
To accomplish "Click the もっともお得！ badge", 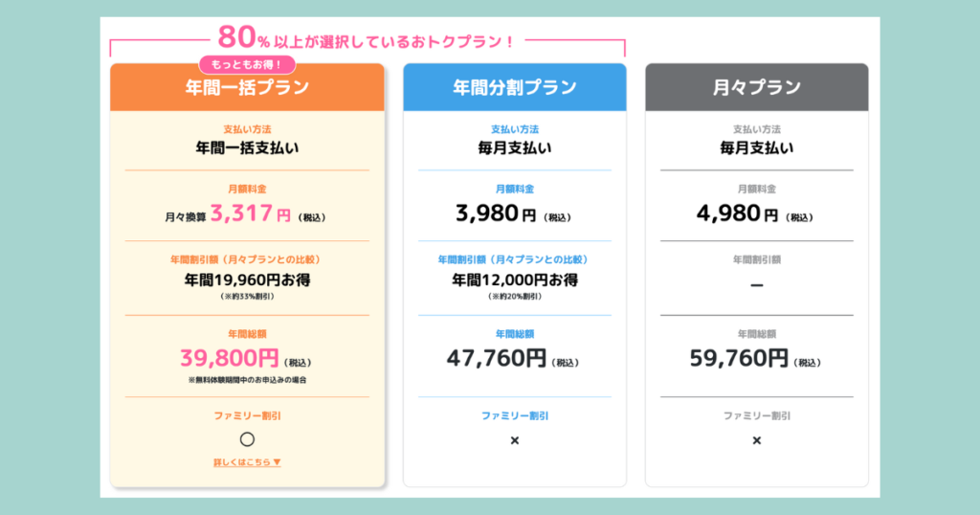I will click(247, 65).
